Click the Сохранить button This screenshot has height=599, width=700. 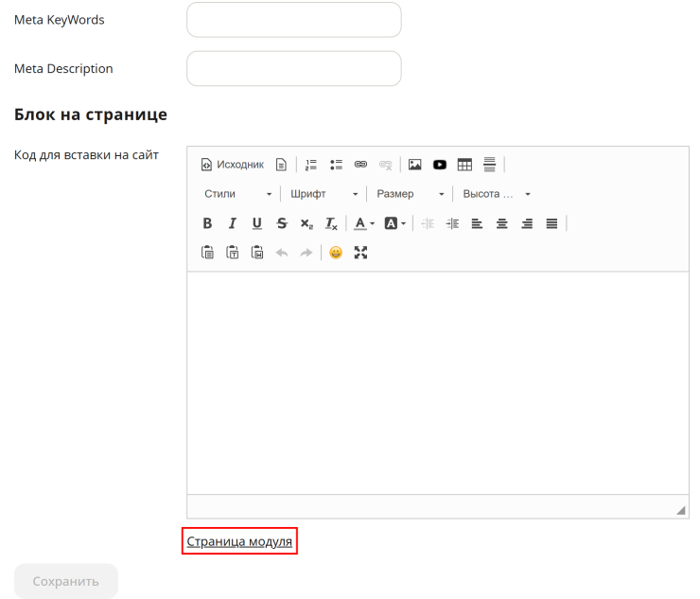pos(66,581)
